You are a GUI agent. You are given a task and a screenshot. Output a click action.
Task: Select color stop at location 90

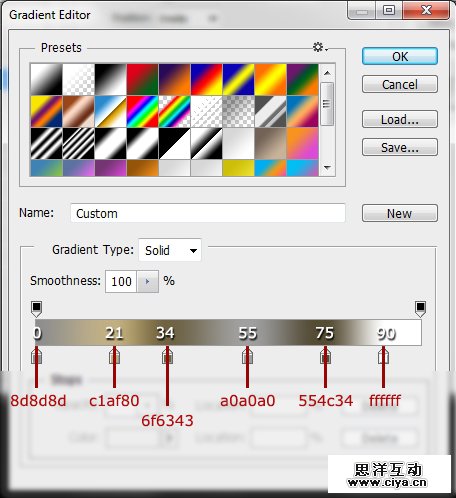coord(383,356)
